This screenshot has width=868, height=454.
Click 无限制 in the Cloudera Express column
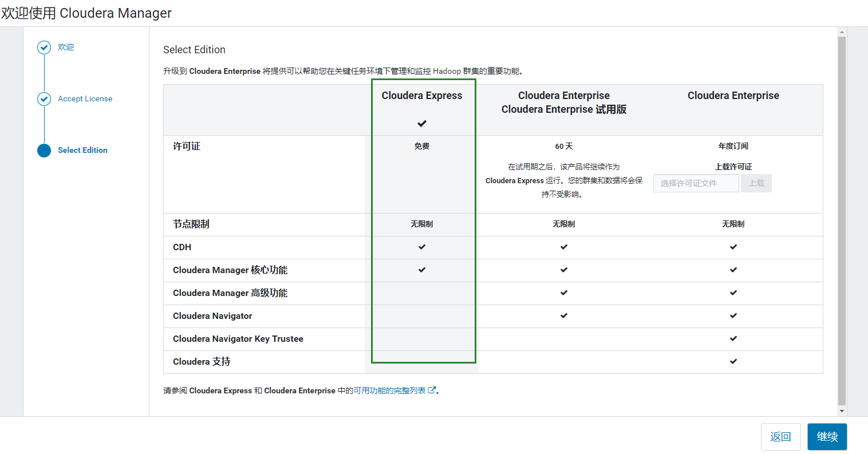tap(422, 224)
